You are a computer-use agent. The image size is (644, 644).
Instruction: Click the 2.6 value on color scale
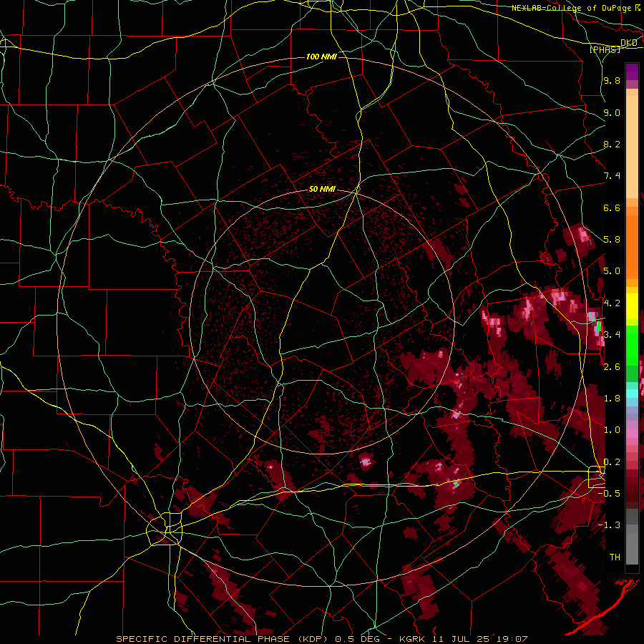pos(612,367)
